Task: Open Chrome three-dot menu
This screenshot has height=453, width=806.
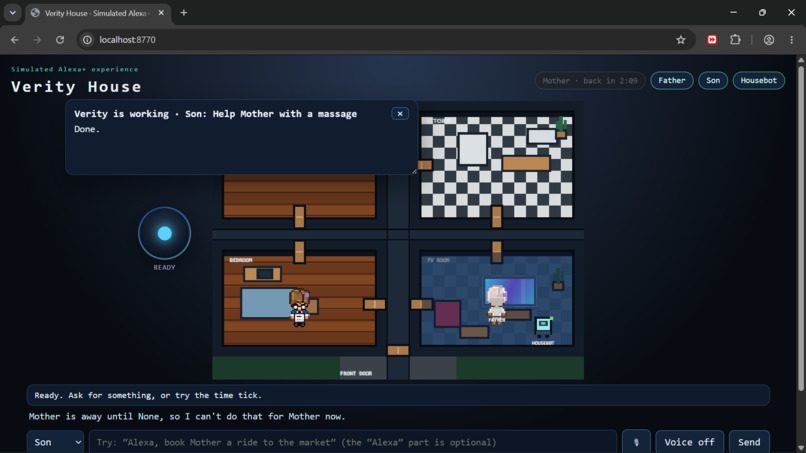Action: tap(792, 40)
